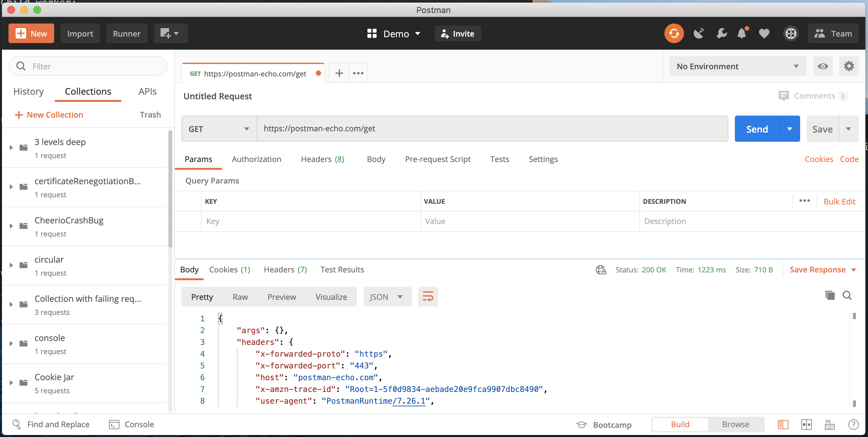Click the orange sync icon

(x=674, y=33)
